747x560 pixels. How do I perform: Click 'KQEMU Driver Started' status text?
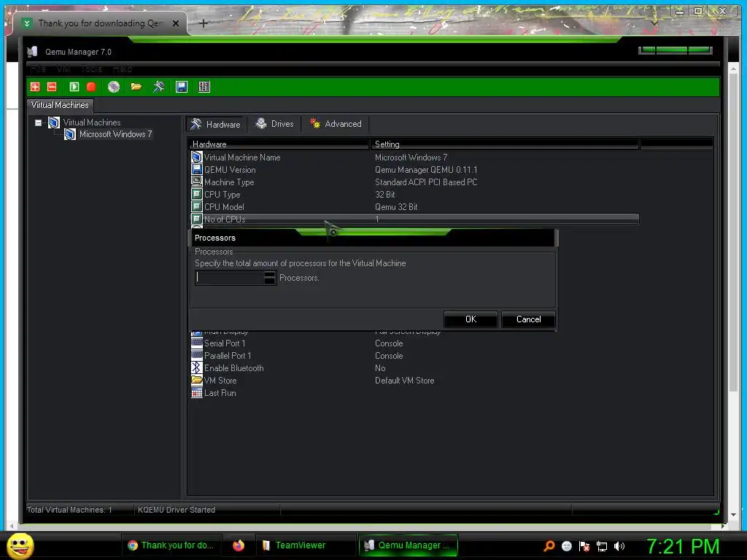click(x=177, y=510)
